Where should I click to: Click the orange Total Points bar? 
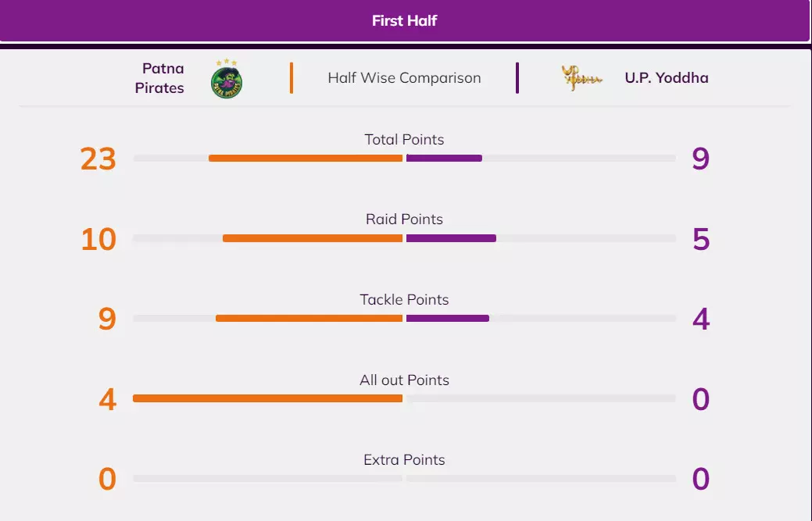point(306,159)
